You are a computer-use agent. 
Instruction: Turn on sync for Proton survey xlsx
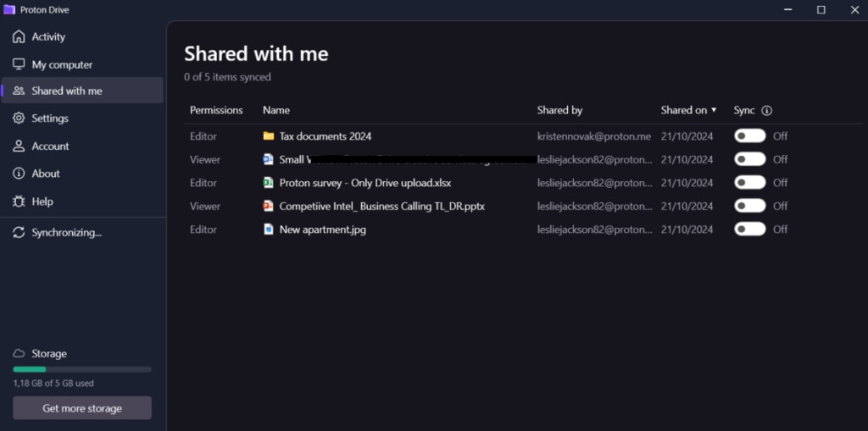point(749,183)
